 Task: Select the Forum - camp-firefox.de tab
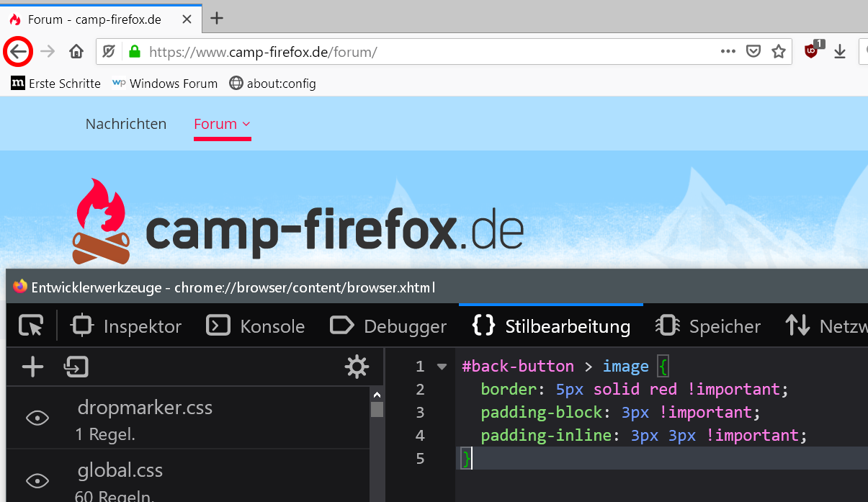click(100, 19)
